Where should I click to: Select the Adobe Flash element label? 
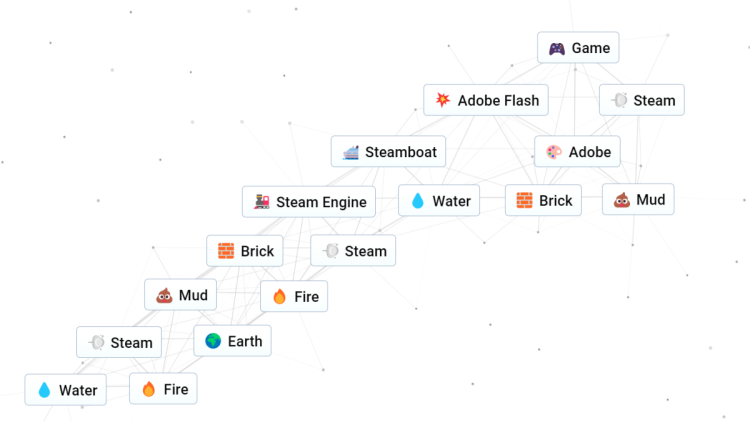(498, 100)
